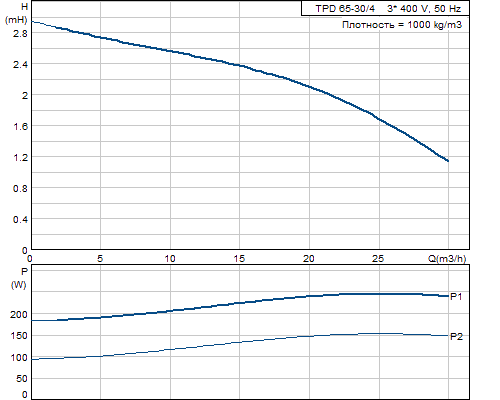Click the Q(m3/h) axis label

(447, 258)
